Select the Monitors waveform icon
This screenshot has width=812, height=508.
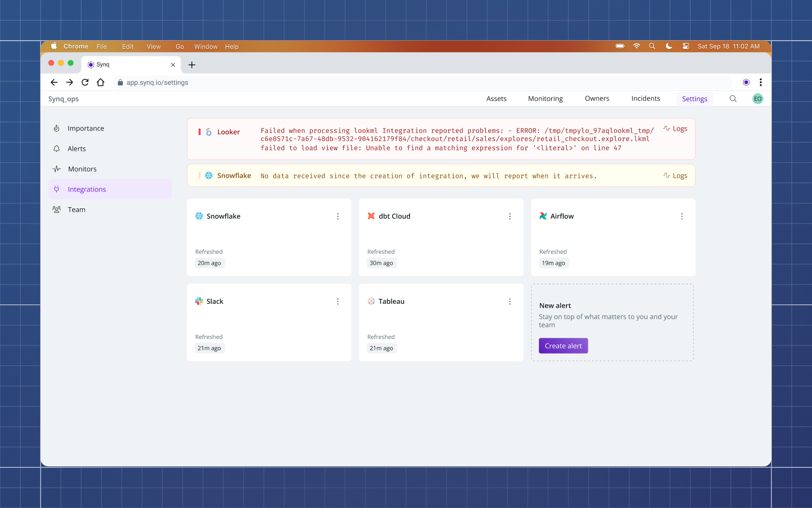click(x=57, y=169)
